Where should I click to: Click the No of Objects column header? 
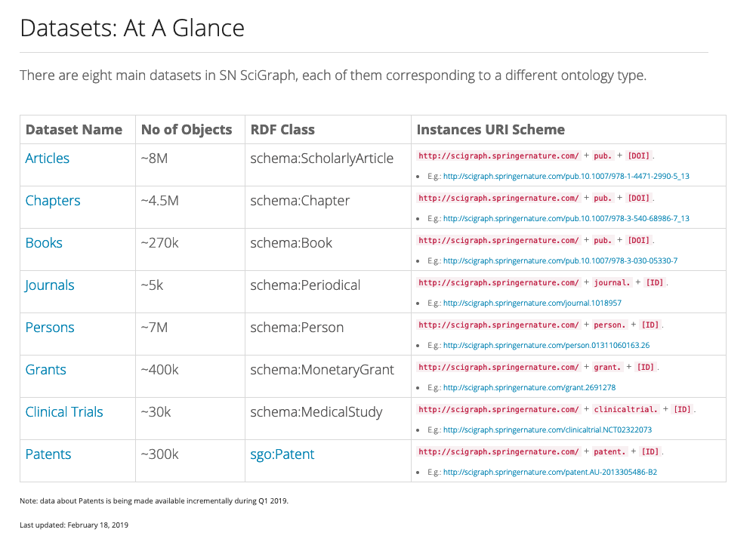(186, 130)
